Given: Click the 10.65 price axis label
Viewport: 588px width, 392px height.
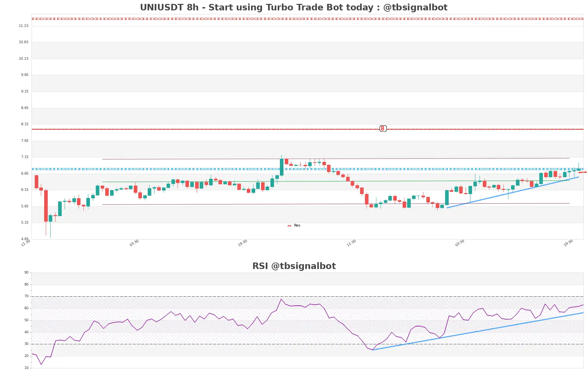Looking at the screenshot, I should [24, 42].
